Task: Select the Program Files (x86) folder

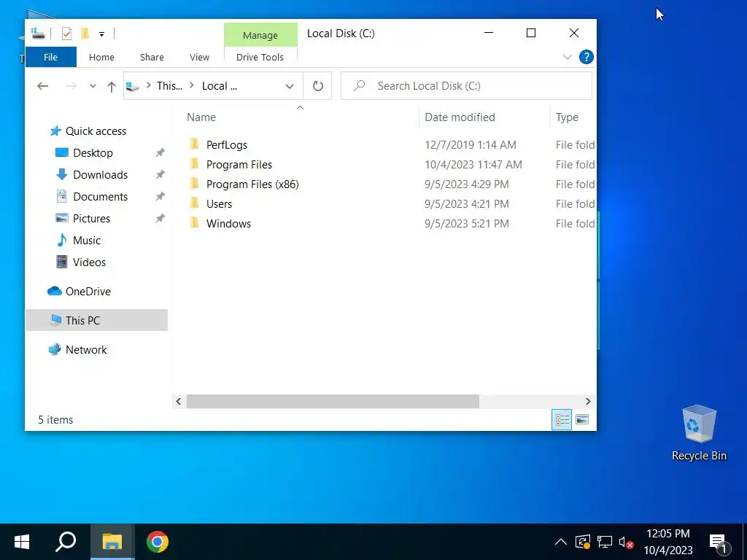Action: pos(252,184)
